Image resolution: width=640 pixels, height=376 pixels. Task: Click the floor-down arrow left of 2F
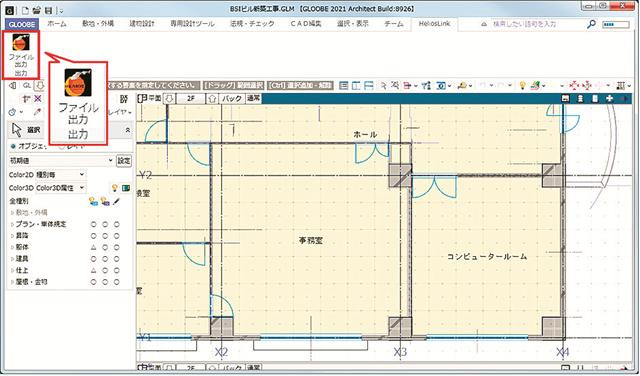coord(170,98)
